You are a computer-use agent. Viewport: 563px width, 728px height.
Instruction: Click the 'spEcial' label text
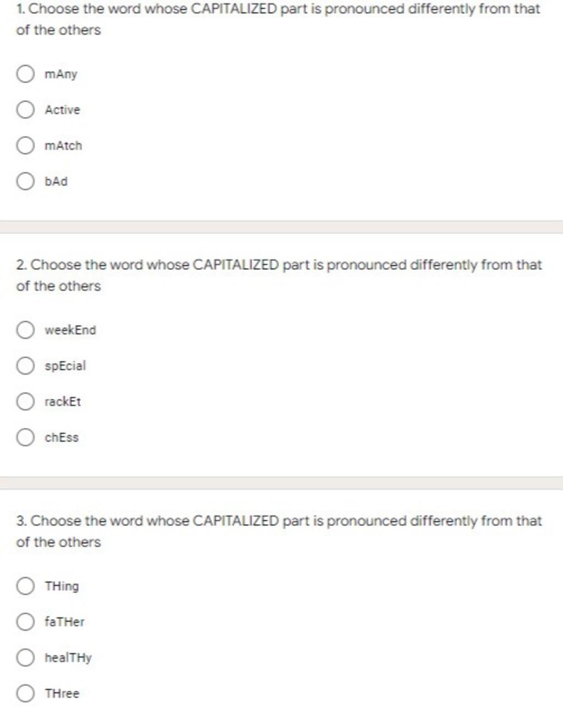[65, 366]
